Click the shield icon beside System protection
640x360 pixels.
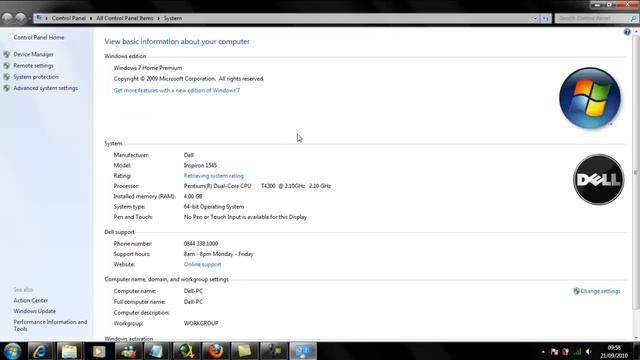[7, 77]
